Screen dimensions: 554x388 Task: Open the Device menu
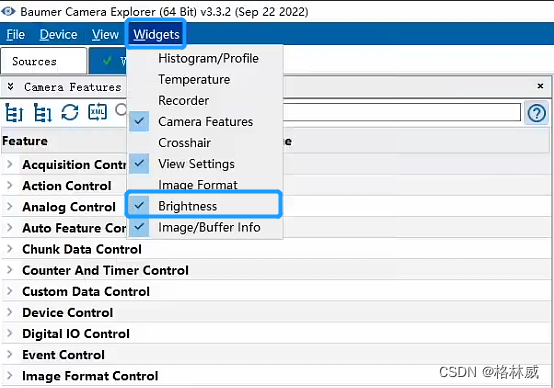58,35
